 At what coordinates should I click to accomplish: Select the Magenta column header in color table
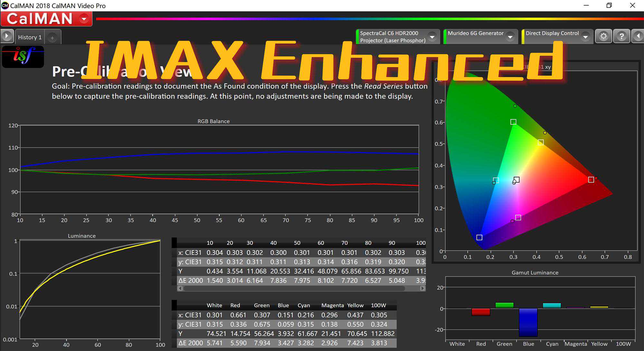pos(332,305)
